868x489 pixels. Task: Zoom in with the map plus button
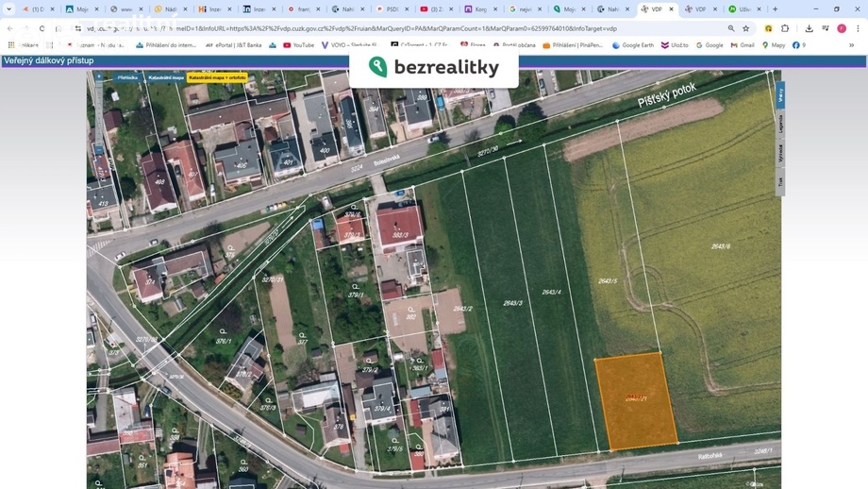click(x=99, y=76)
